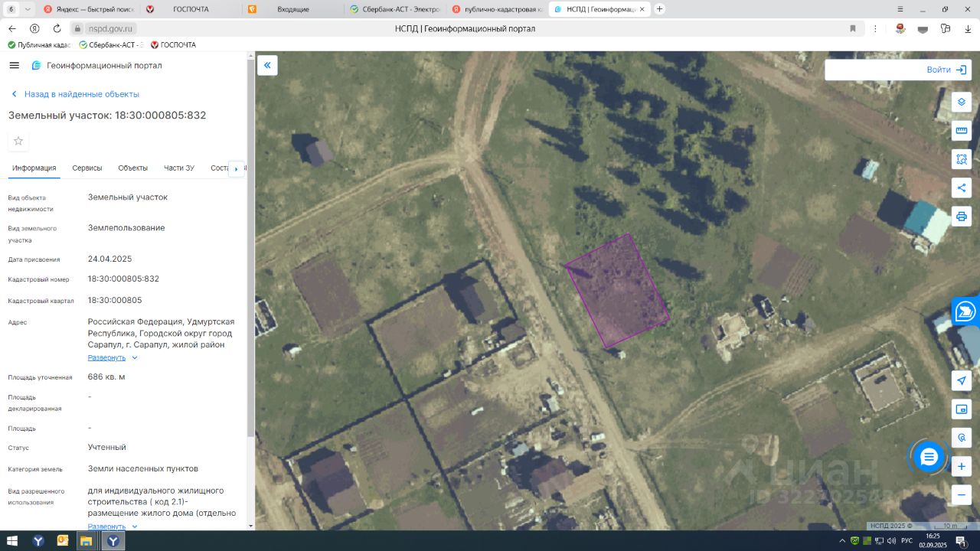The width and height of the screenshot is (980, 551).
Task: Print the map with the printer icon
Action: (x=962, y=216)
